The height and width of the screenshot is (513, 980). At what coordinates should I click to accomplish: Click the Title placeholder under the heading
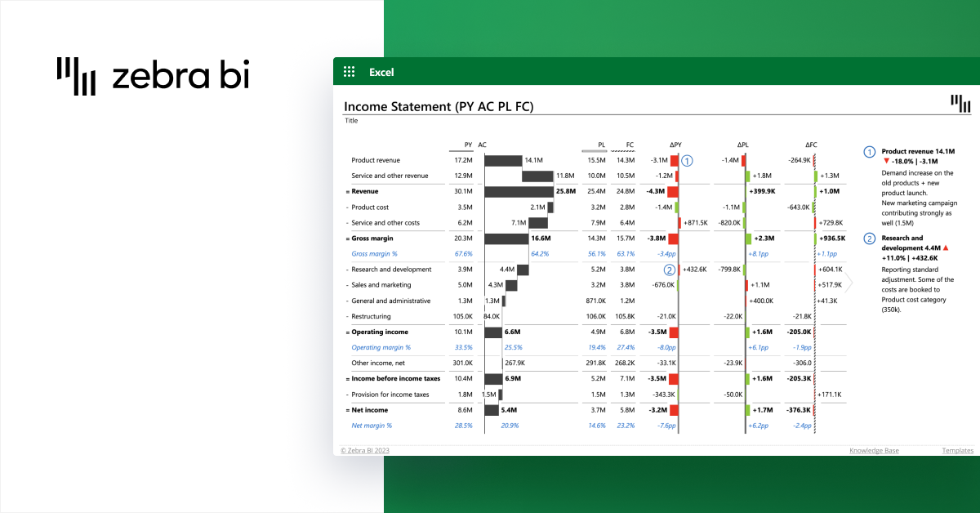[x=351, y=121]
